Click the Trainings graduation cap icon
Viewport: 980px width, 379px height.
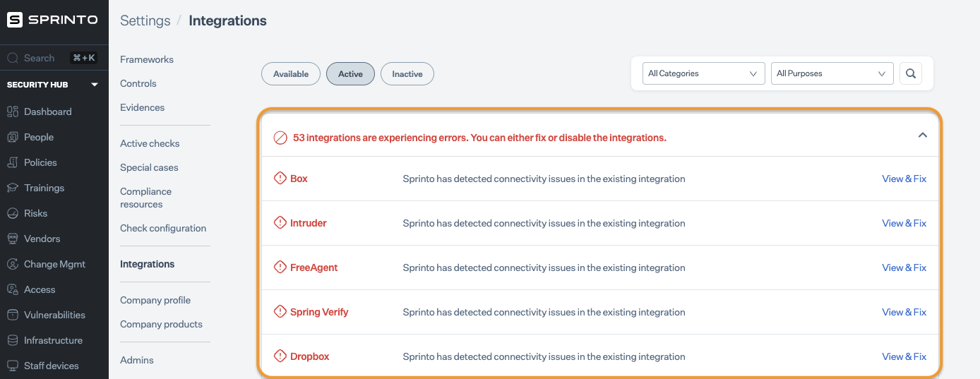(13, 188)
